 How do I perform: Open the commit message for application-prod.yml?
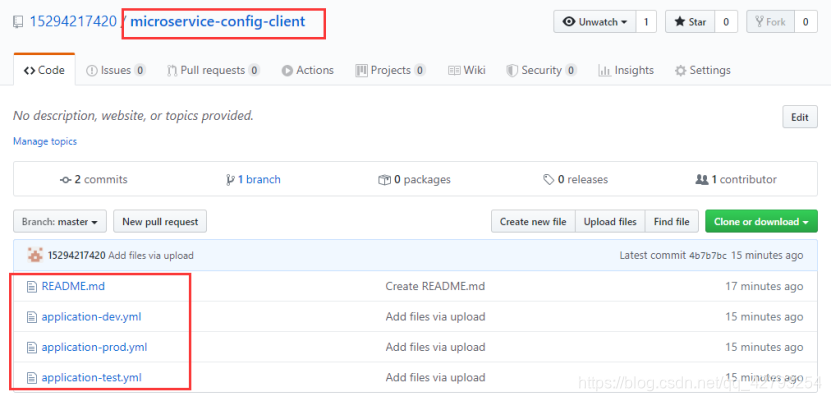point(435,347)
